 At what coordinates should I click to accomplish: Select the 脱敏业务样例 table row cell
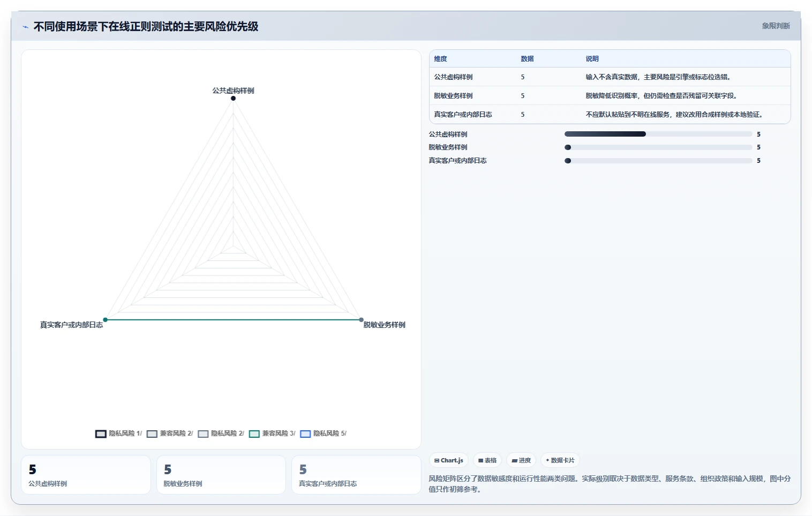(453, 96)
